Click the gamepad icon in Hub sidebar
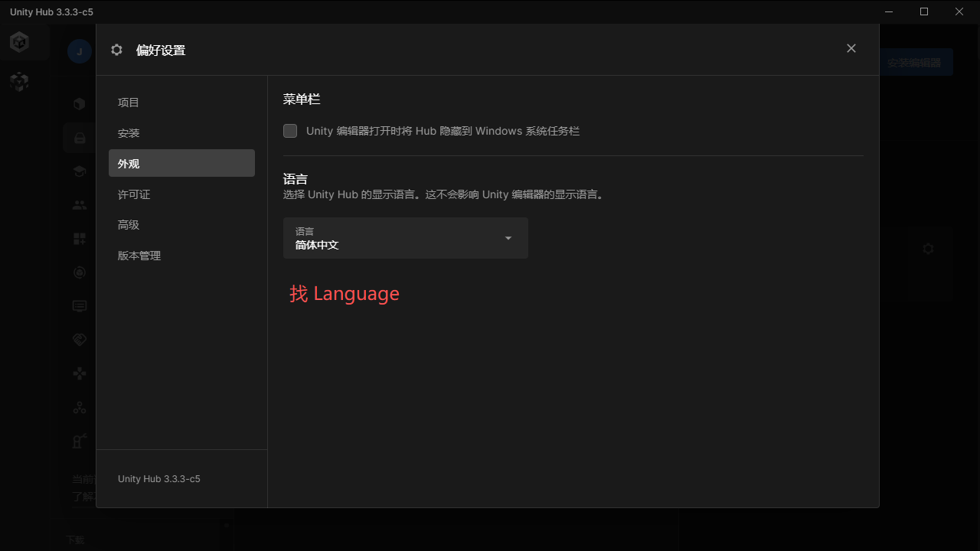The width and height of the screenshot is (980, 551). coord(79,373)
